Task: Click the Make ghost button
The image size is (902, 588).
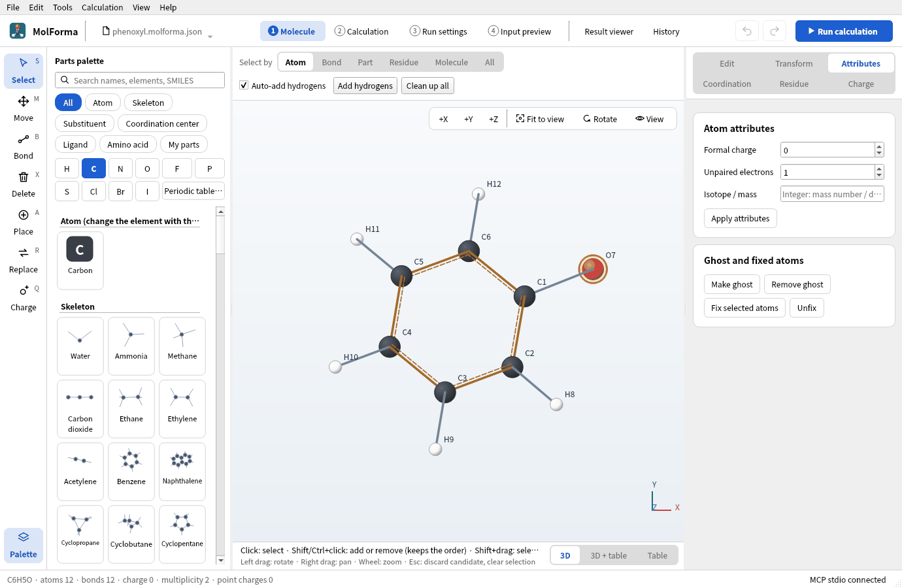Action: (732, 284)
